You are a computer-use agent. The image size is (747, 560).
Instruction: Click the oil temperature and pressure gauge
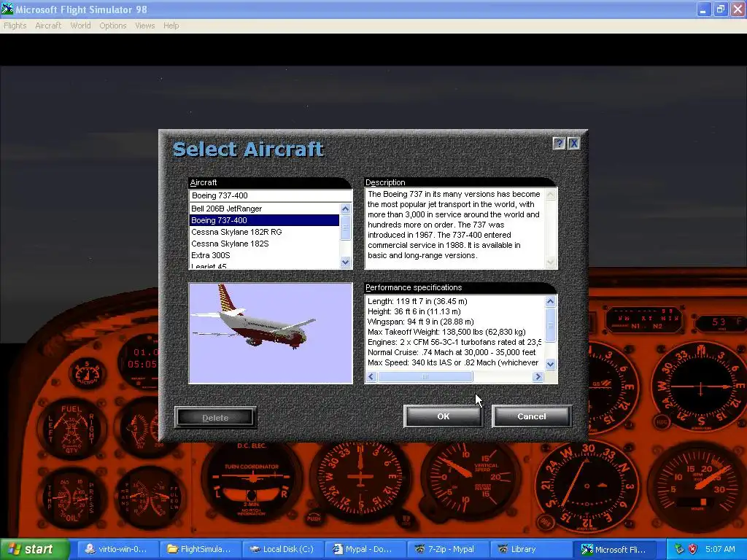71,499
